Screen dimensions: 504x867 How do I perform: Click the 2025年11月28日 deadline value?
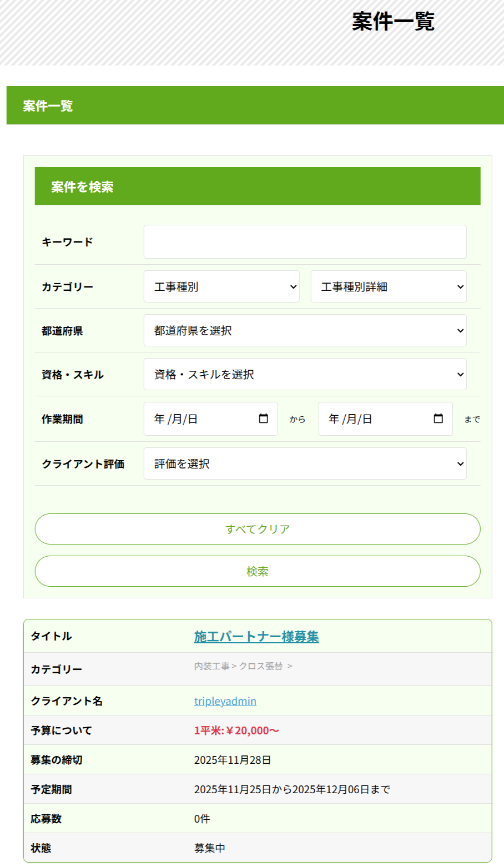[x=233, y=760]
